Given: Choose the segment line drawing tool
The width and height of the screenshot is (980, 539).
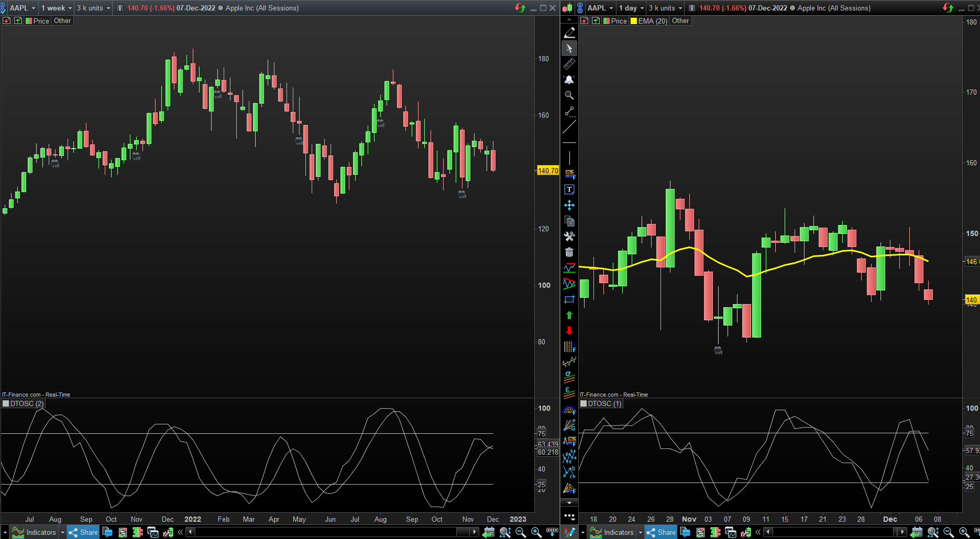Looking at the screenshot, I should coord(569,111).
